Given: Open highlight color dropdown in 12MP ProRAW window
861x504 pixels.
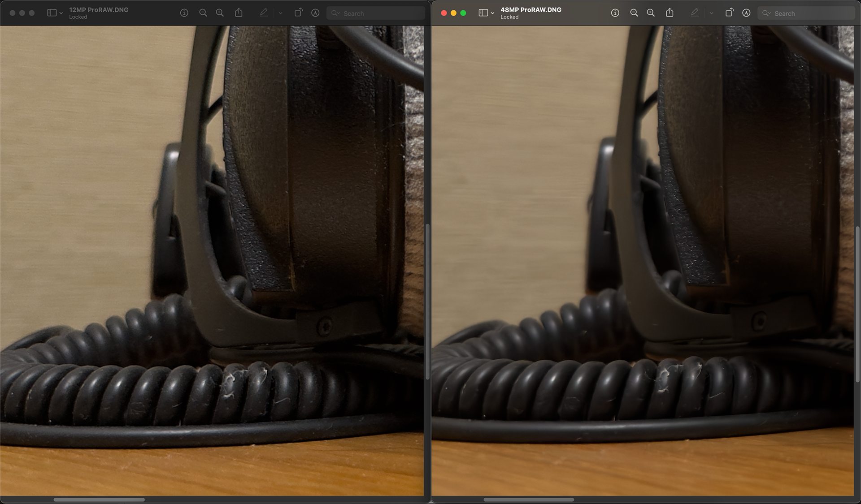Looking at the screenshot, I should point(281,13).
